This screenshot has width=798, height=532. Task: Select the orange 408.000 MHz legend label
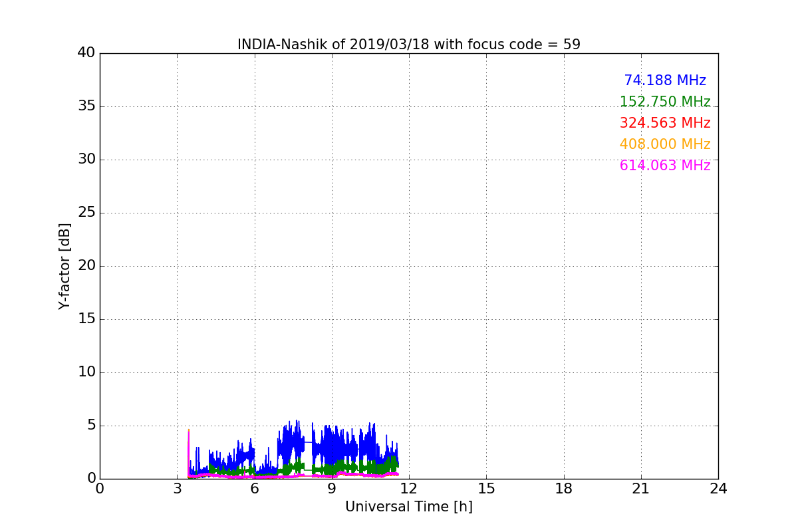[665, 144]
